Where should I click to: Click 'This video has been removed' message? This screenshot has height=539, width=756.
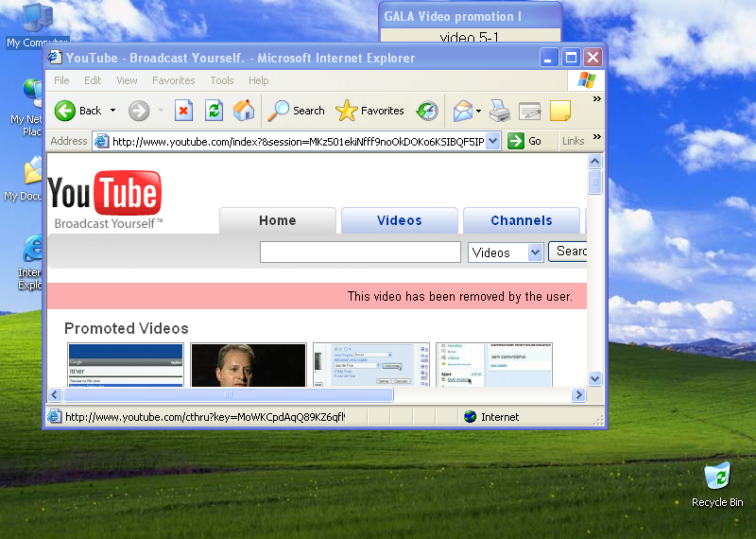coord(460,296)
